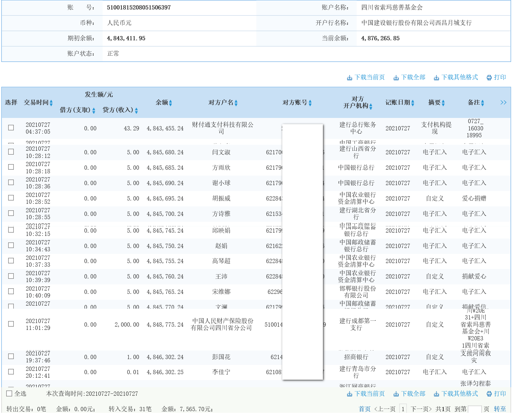Viewport: 515px width, 420px height.
Task: Click the 人民币元 currency value
Action: pos(119,23)
